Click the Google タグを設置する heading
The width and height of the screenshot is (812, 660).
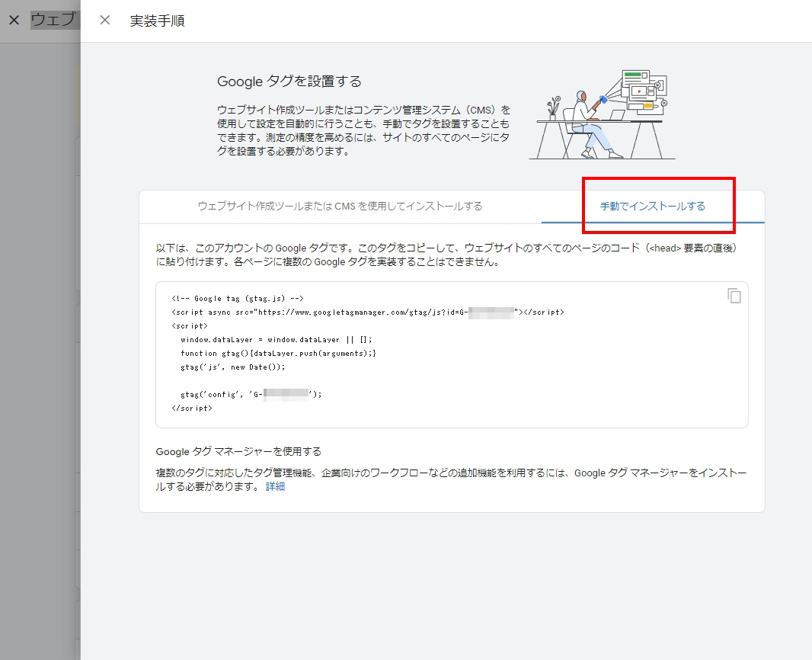289,82
